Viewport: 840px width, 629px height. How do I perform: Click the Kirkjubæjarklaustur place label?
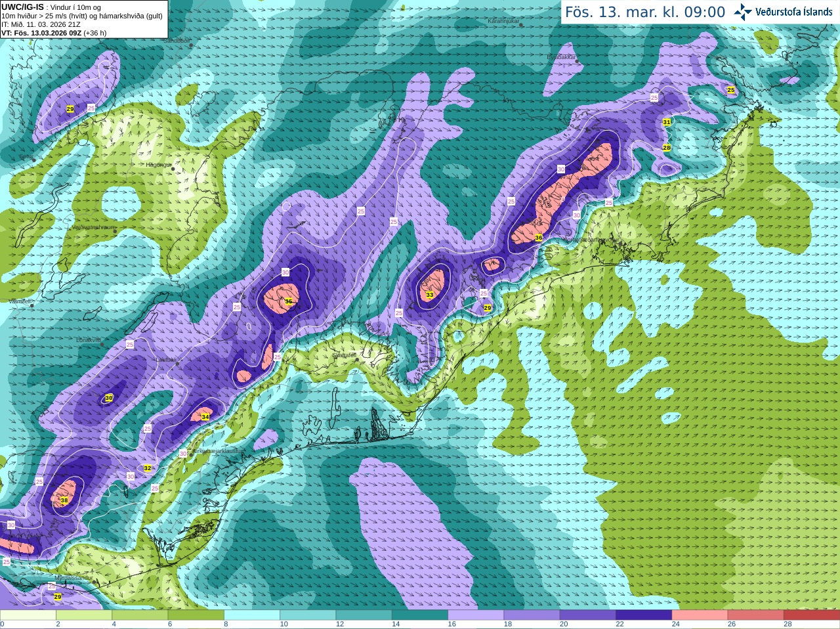217,451
